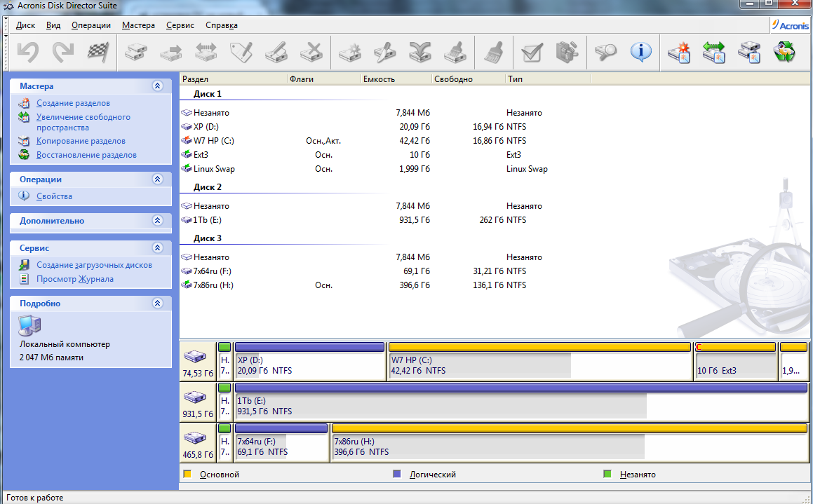Open Увеличение свободного пространства link
The image size is (813, 504).
[83, 122]
